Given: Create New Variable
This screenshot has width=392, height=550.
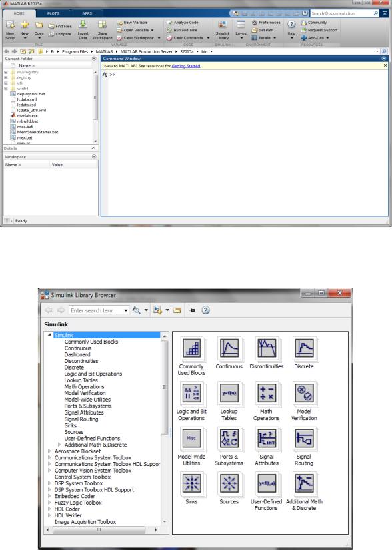Looking at the screenshot, I should pos(132,23).
